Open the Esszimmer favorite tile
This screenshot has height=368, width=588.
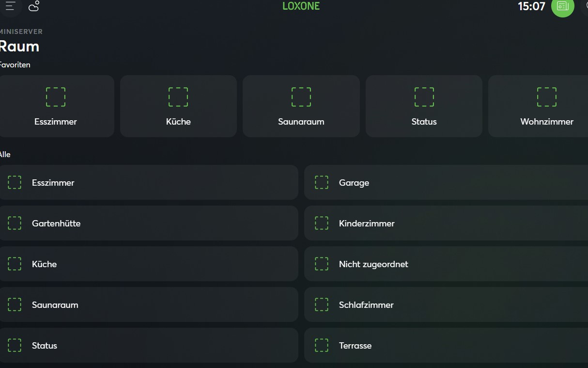tap(56, 106)
